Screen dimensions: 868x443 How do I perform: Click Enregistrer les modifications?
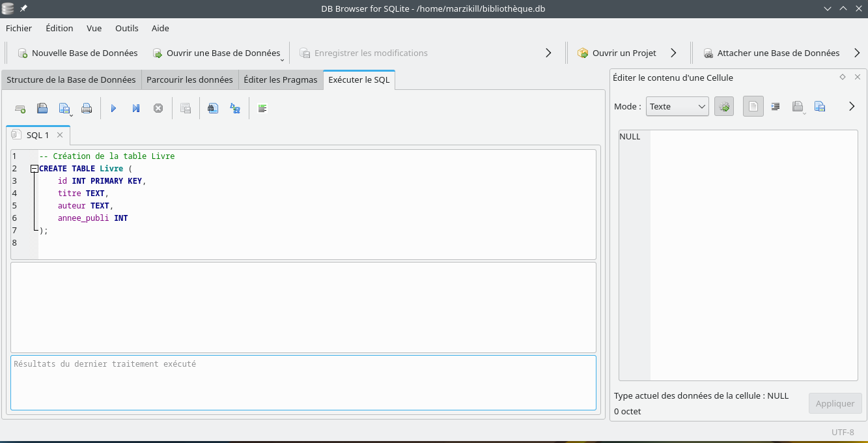pyautogui.click(x=364, y=53)
